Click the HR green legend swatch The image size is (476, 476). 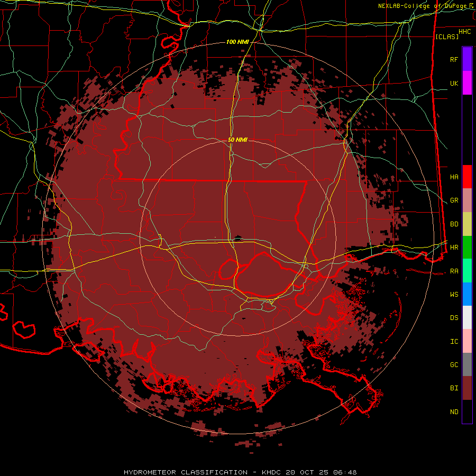467,247
